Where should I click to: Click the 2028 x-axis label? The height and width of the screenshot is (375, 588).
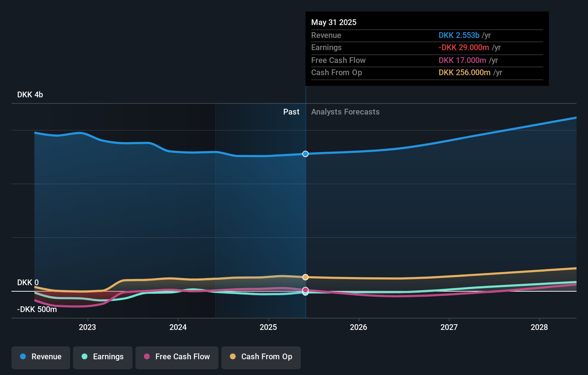(x=539, y=327)
